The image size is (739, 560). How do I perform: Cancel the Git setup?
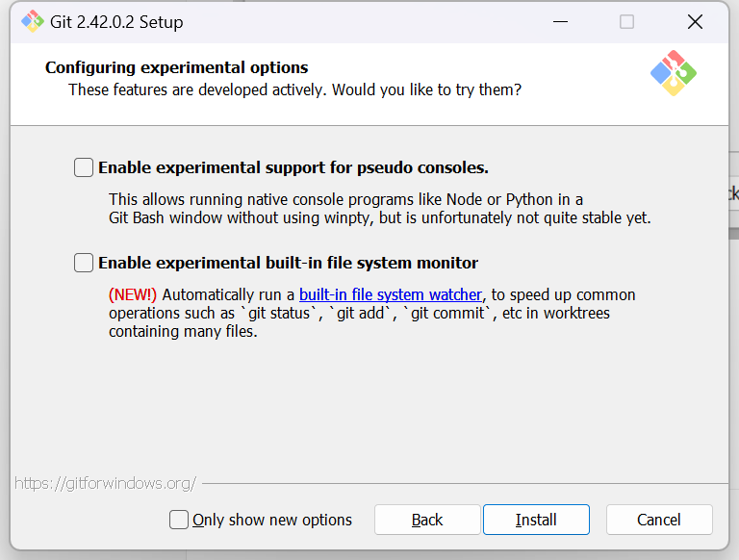pos(659,520)
